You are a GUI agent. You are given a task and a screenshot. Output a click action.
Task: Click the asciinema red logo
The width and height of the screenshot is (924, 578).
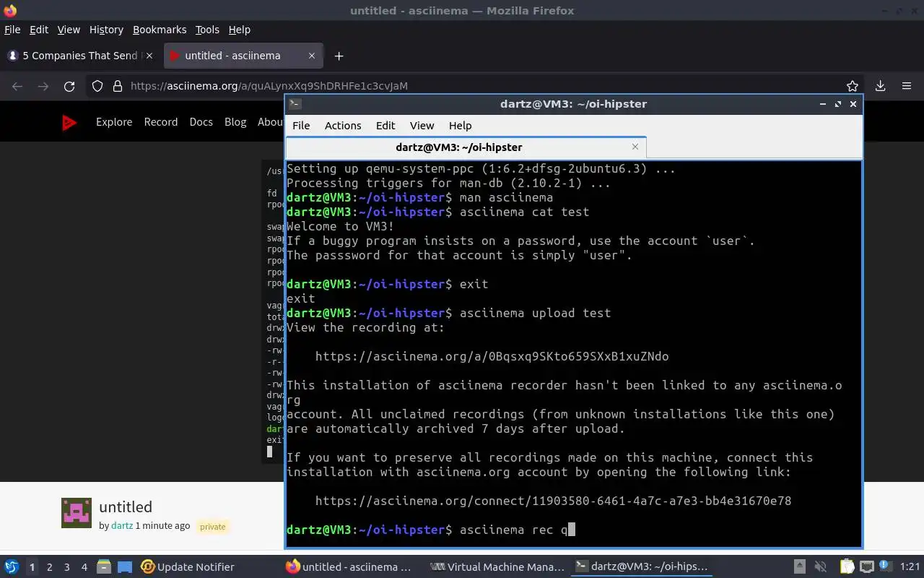click(x=69, y=123)
